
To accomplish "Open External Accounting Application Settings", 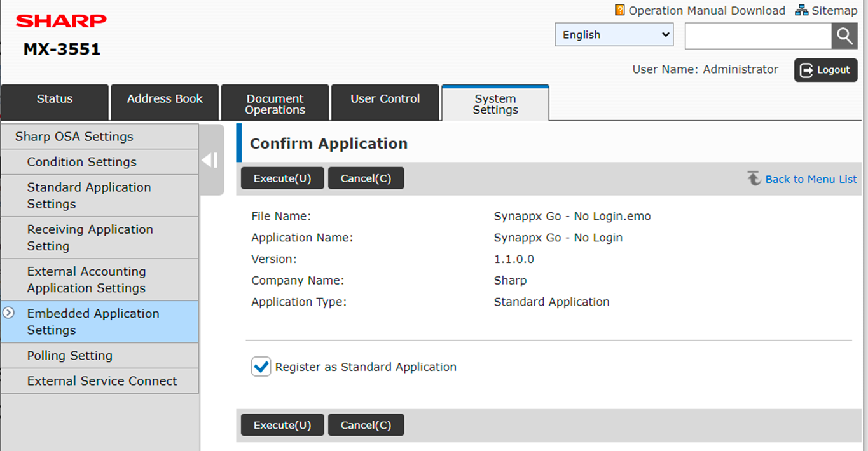I will [100, 279].
